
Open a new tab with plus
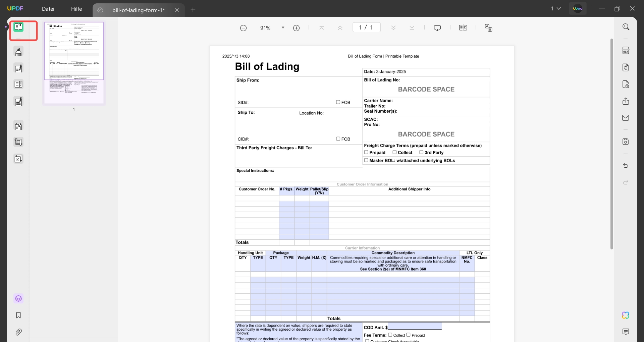(x=193, y=10)
